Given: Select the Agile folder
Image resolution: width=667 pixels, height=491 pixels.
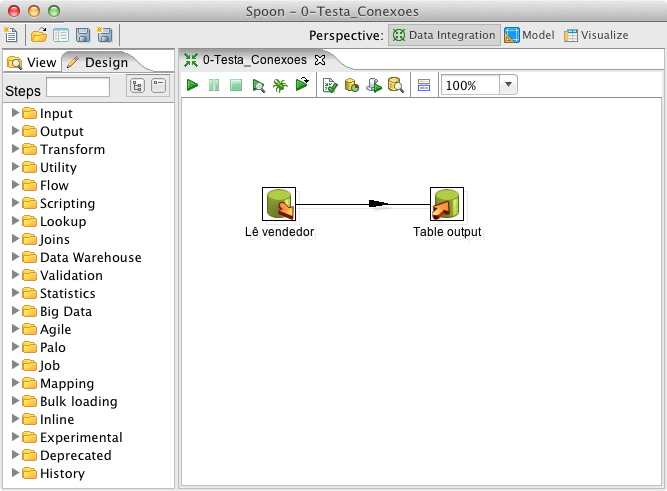Looking at the screenshot, I should point(47,329).
